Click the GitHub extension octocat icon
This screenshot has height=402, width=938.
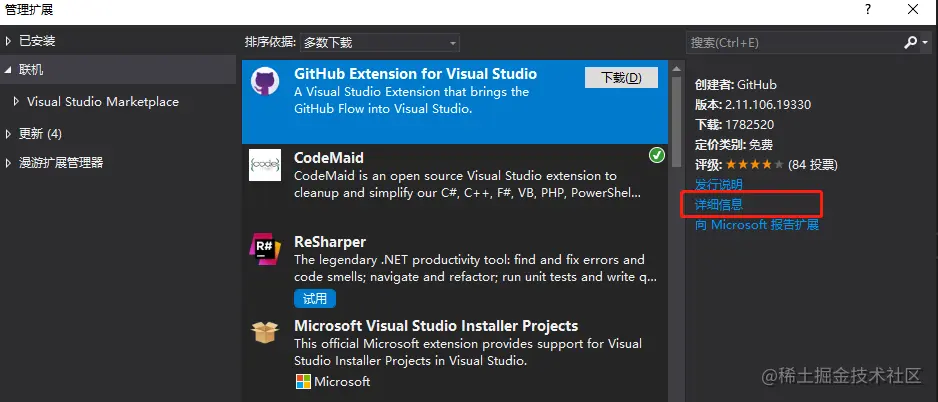pyautogui.click(x=265, y=83)
